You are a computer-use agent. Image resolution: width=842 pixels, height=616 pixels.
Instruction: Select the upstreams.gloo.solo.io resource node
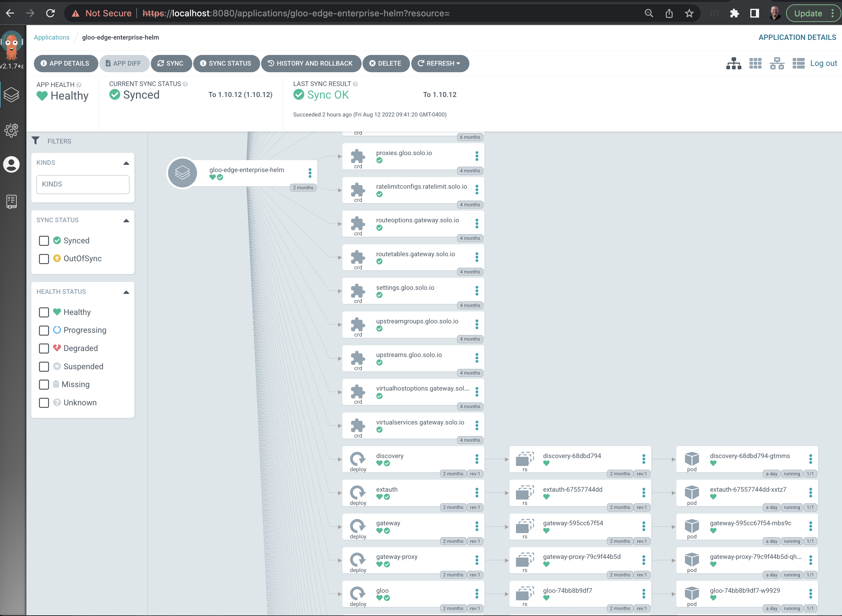click(x=413, y=358)
